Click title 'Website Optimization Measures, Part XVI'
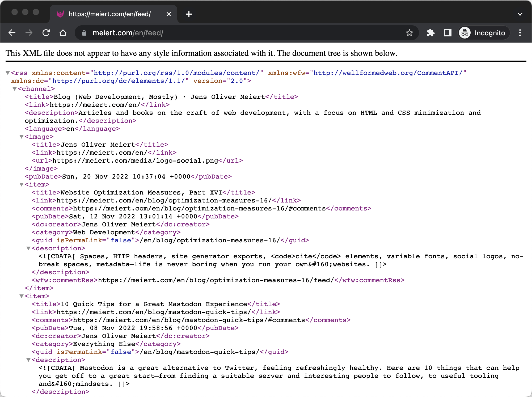The height and width of the screenshot is (397, 532). pos(143,192)
